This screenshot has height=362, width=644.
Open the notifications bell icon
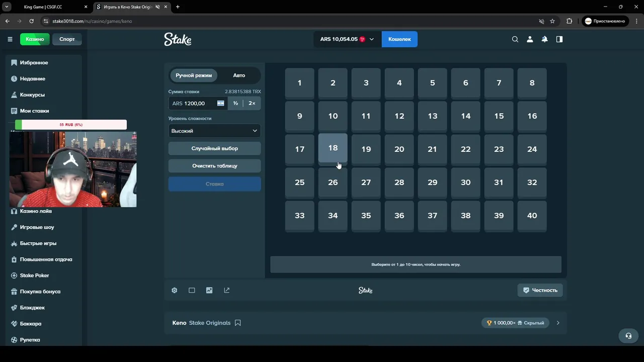click(x=544, y=39)
